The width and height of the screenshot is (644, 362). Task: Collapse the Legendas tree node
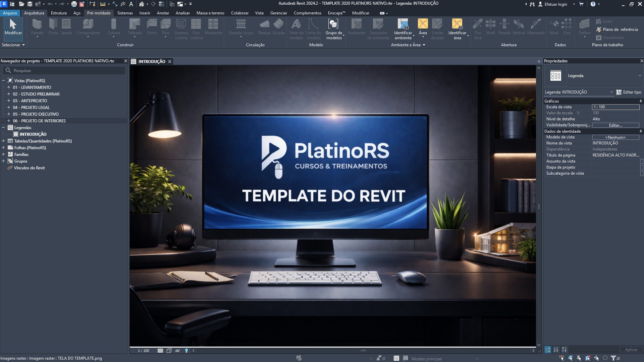[3, 127]
